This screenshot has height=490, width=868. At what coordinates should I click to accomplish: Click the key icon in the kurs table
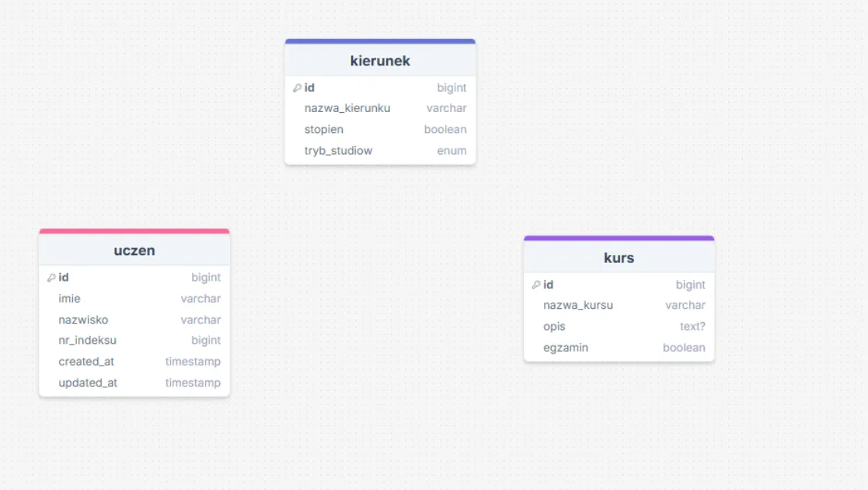click(536, 285)
